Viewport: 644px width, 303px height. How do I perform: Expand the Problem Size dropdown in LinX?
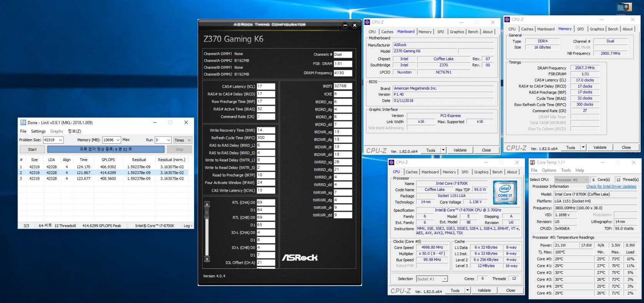pos(60,140)
